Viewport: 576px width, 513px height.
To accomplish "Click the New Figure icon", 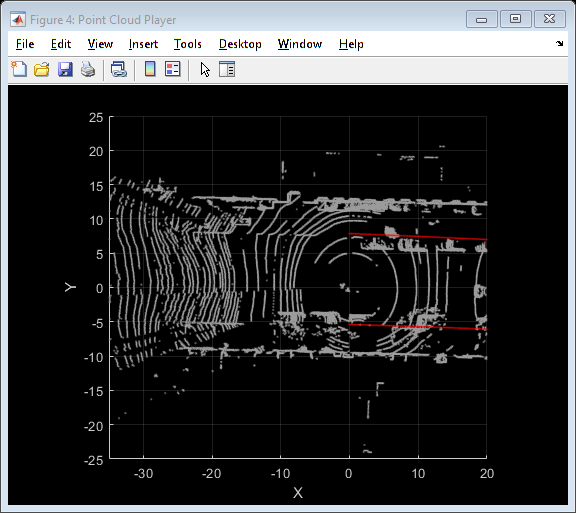I will [19, 69].
